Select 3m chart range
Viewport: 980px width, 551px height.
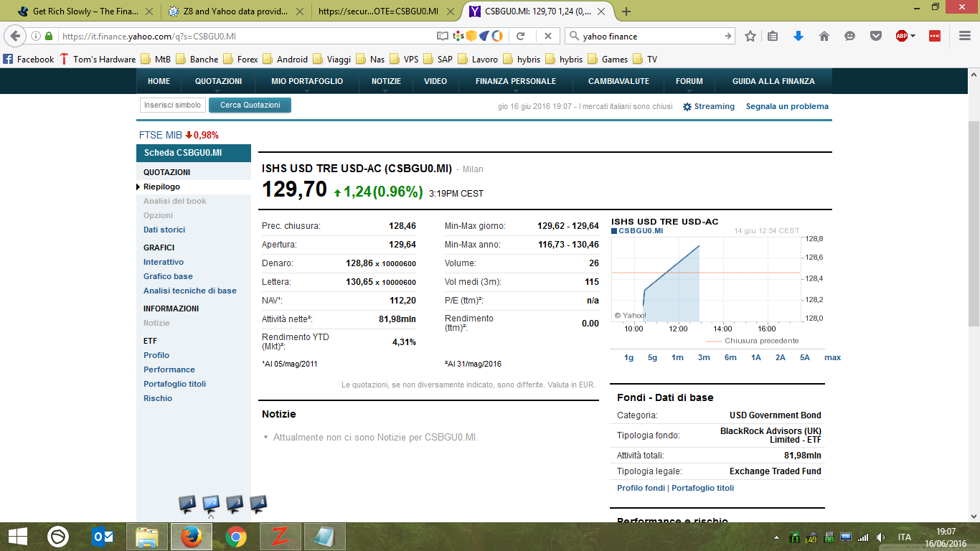click(704, 357)
